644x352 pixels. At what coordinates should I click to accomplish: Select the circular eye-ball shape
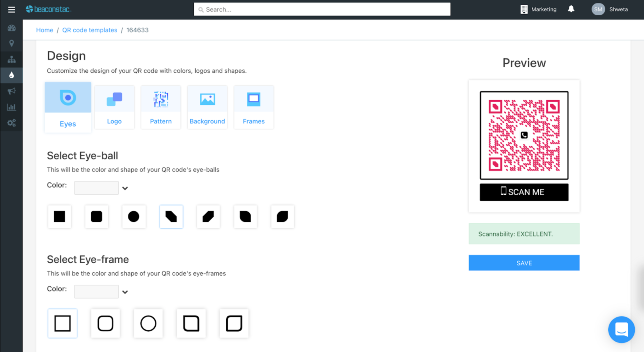pyautogui.click(x=134, y=216)
